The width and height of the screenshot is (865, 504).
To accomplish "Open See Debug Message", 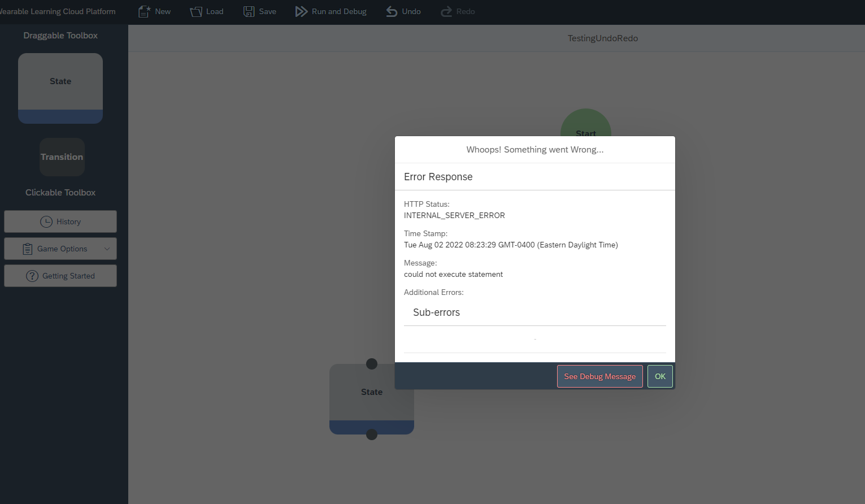I will click(x=599, y=376).
